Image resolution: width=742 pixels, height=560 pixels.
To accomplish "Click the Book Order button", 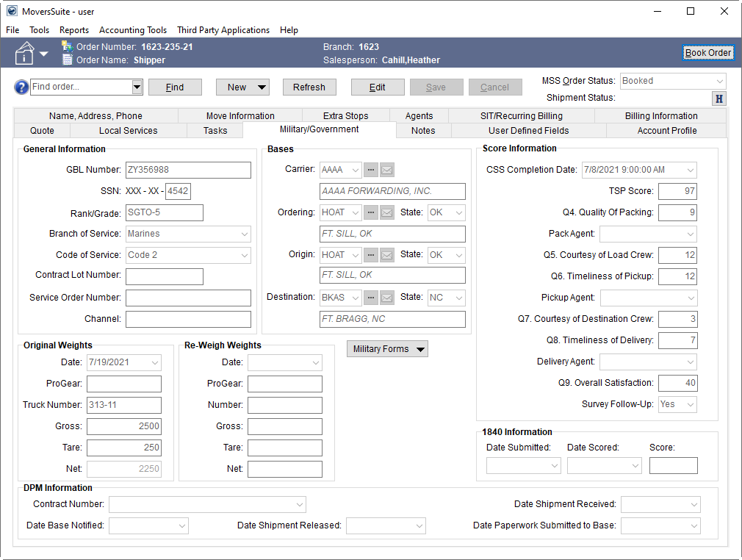I will click(x=707, y=53).
